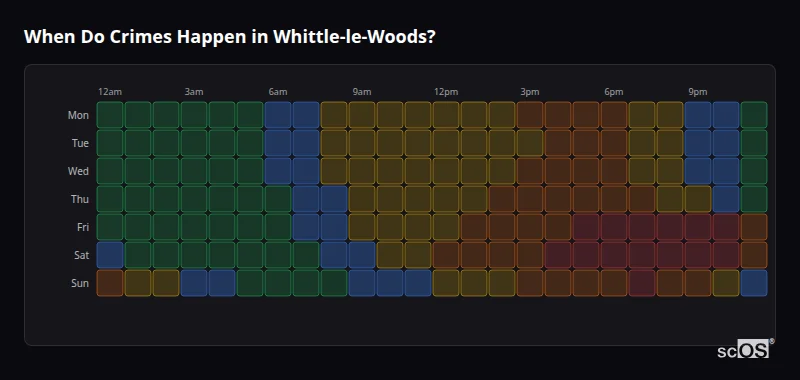Select the yellow Sunday 12pm cell
This screenshot has width=800, height=380.
446,283
